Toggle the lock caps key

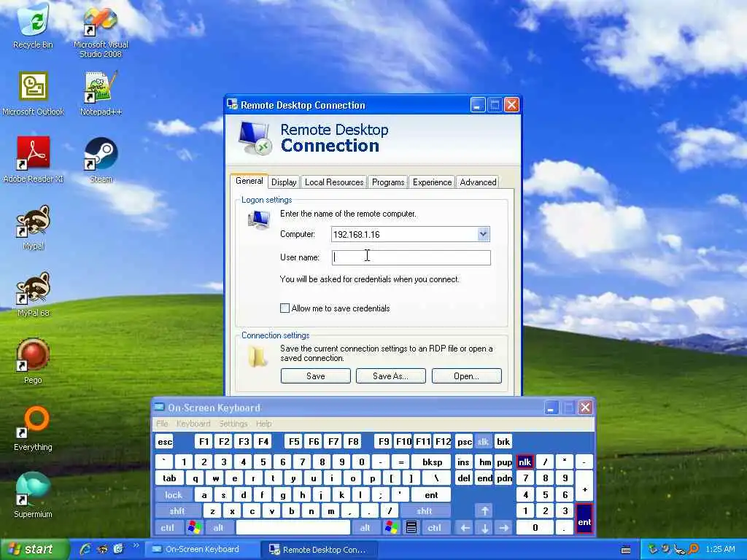tap(174, 495)
